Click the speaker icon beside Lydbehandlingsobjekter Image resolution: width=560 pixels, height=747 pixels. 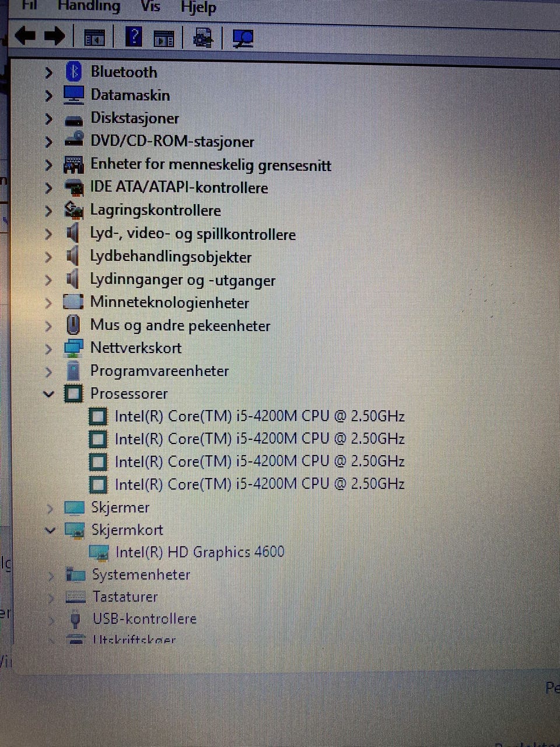click(x=72, y=256)
